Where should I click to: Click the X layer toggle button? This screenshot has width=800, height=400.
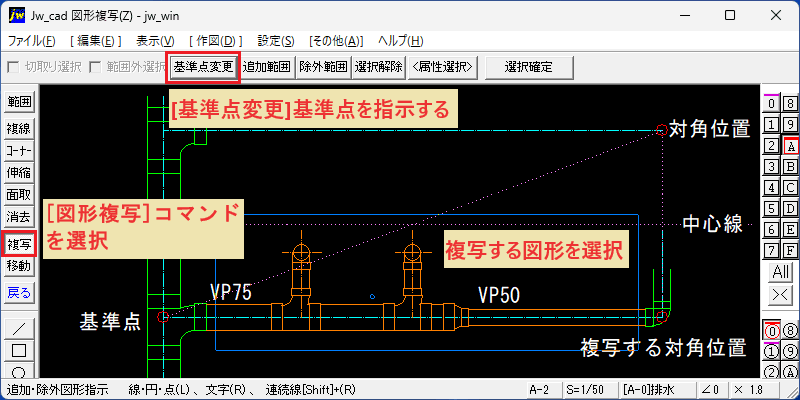(x=781, y=295)
